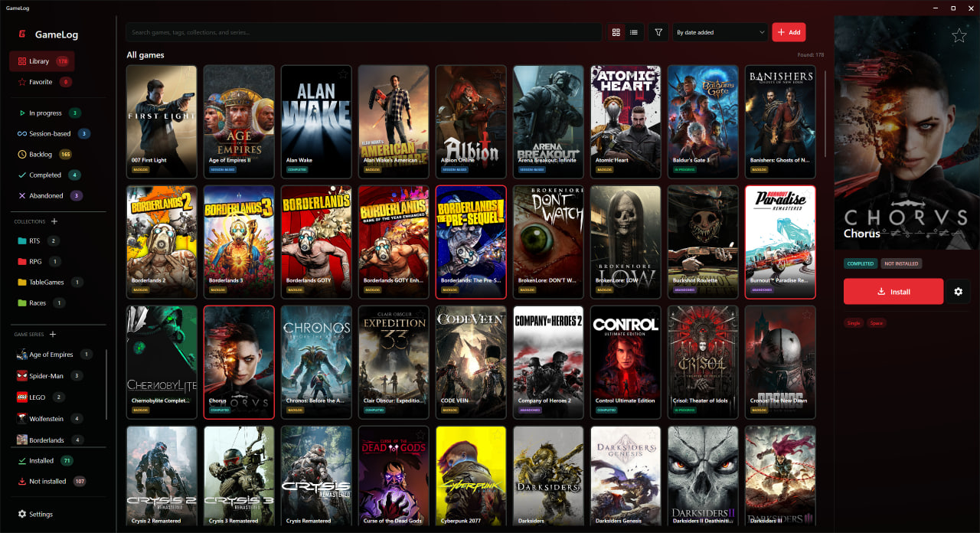Add a new game series with plus icon
This screenshot has width=980, height=533.
coord(53,334)
